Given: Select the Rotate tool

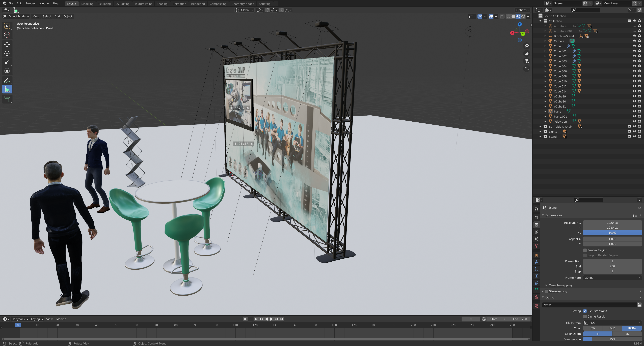Looking at the screenshot, I should point(7,53).
